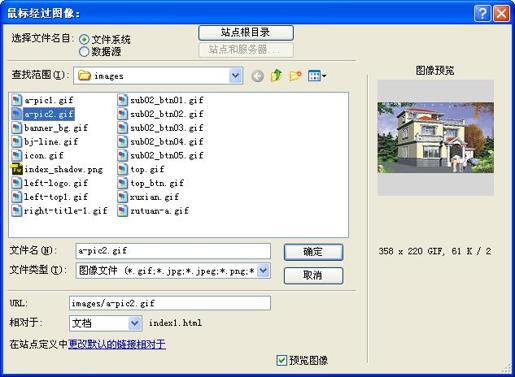Open the 更改默认的链接相对于 link

(x=117, y=344)
